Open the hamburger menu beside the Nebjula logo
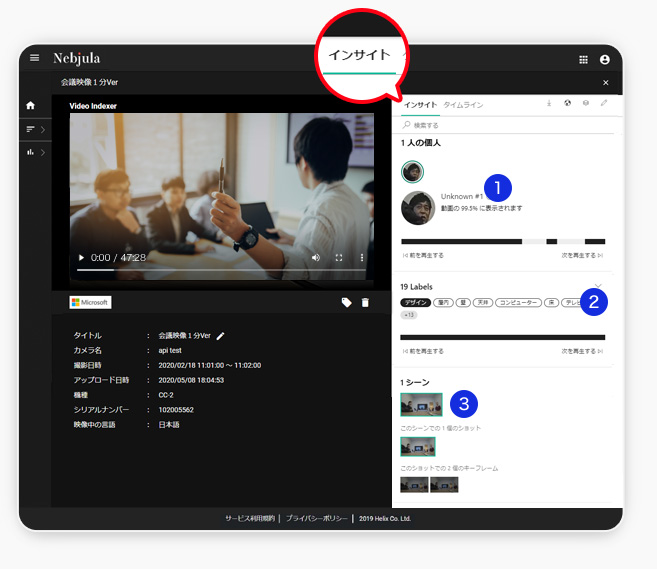Viewport: 657px width, 569px height. pos(34,58)
